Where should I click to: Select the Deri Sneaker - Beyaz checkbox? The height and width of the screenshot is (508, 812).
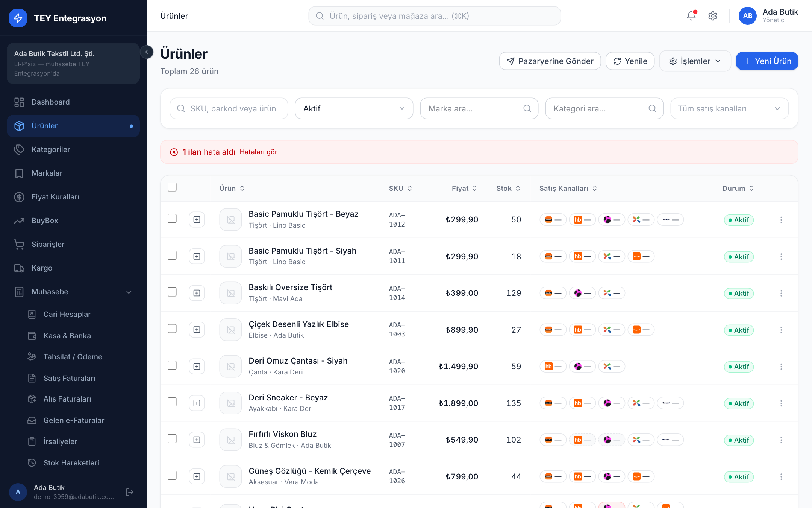pyautogui.click(x=172, y=402)
